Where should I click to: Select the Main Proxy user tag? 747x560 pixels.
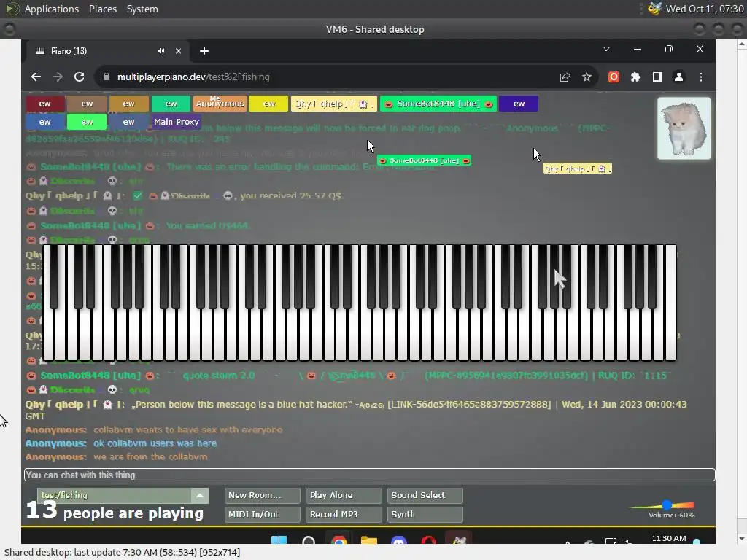[x=177, y=122]
